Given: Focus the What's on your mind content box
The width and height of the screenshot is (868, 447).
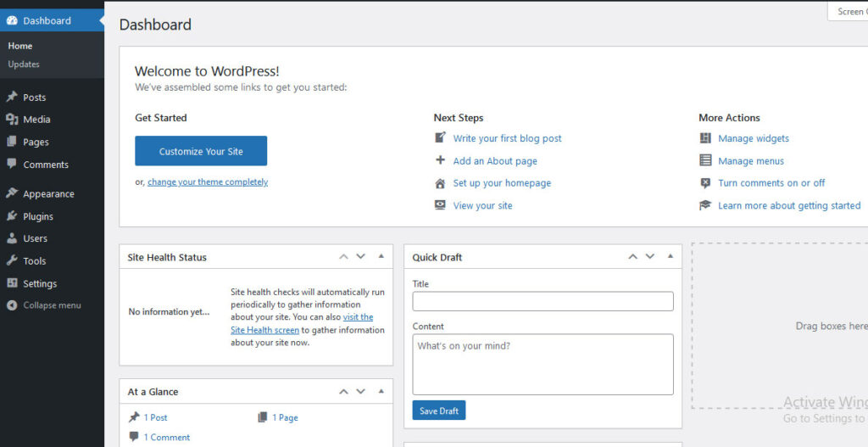Looking at the screenshot, I should point(542,364).
